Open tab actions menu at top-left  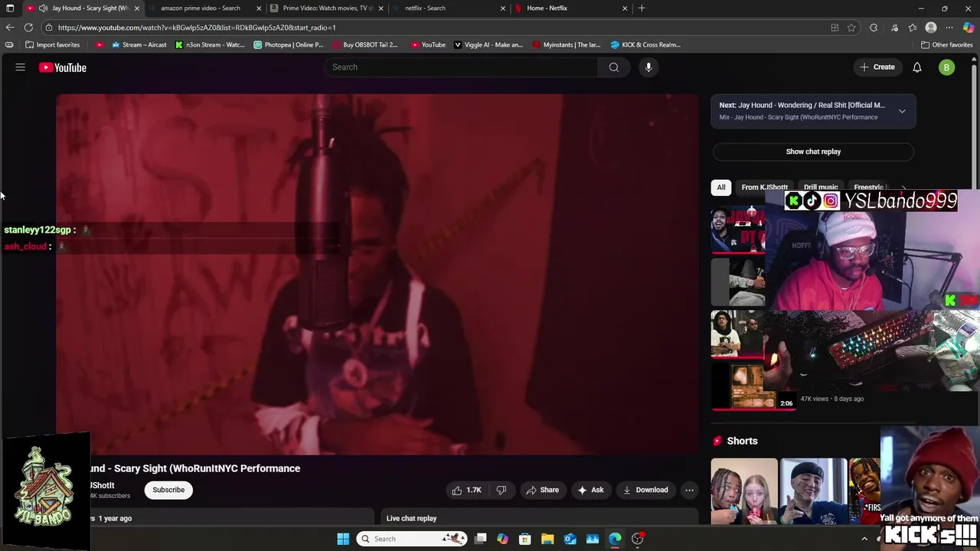[x=10, y=8]
